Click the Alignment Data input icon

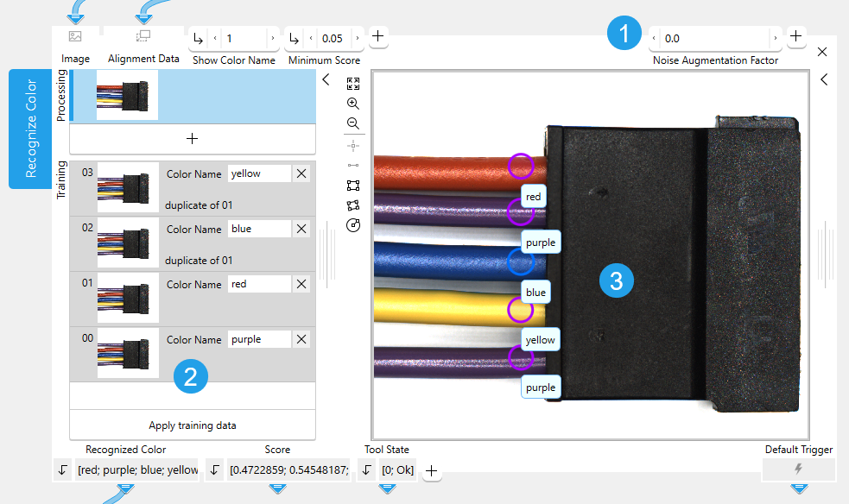click(x=143, y=36)
